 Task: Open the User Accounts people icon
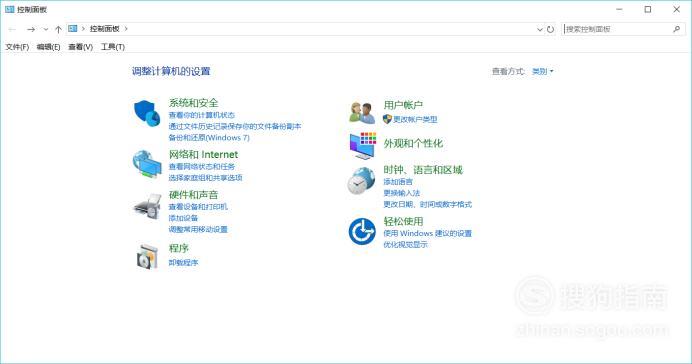tap(362, 112)
